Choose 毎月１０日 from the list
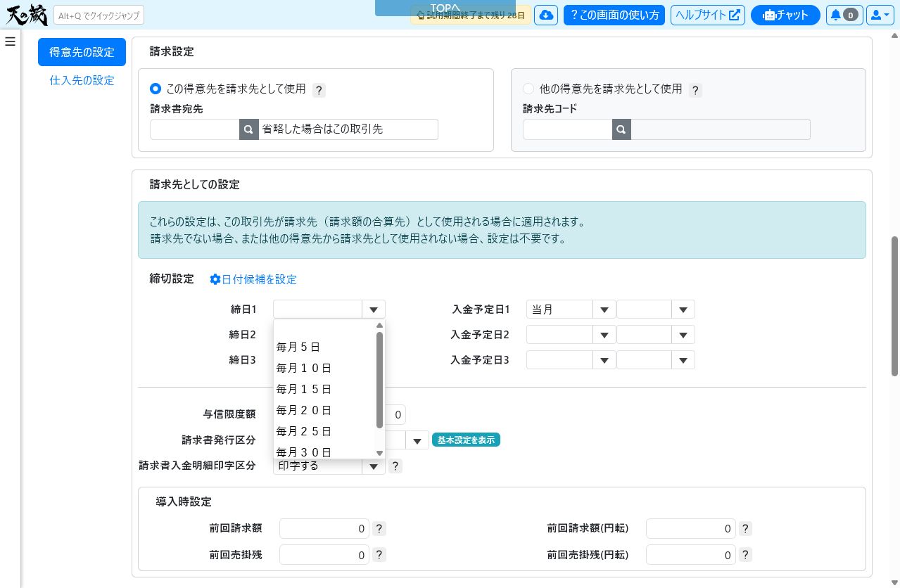Viewport: 900px width, 588px height. 324,368
